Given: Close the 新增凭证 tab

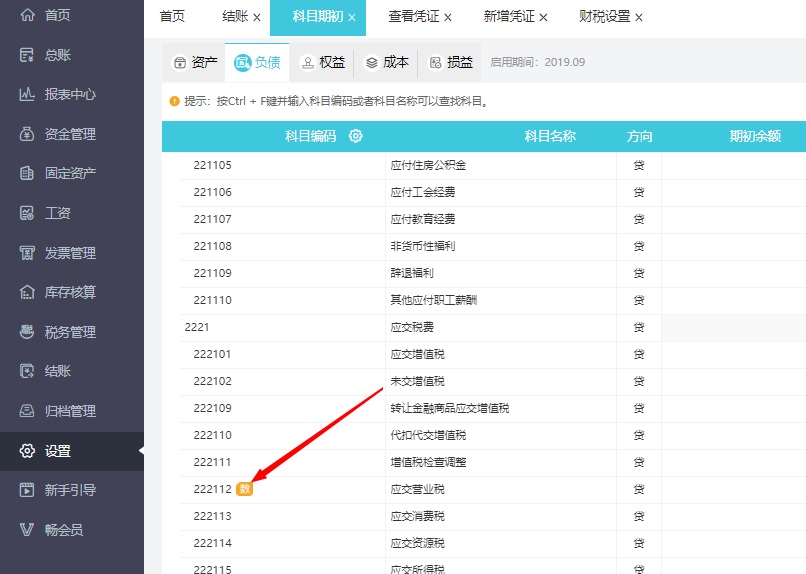Looking at the screenshot, I should coord(543,17).
